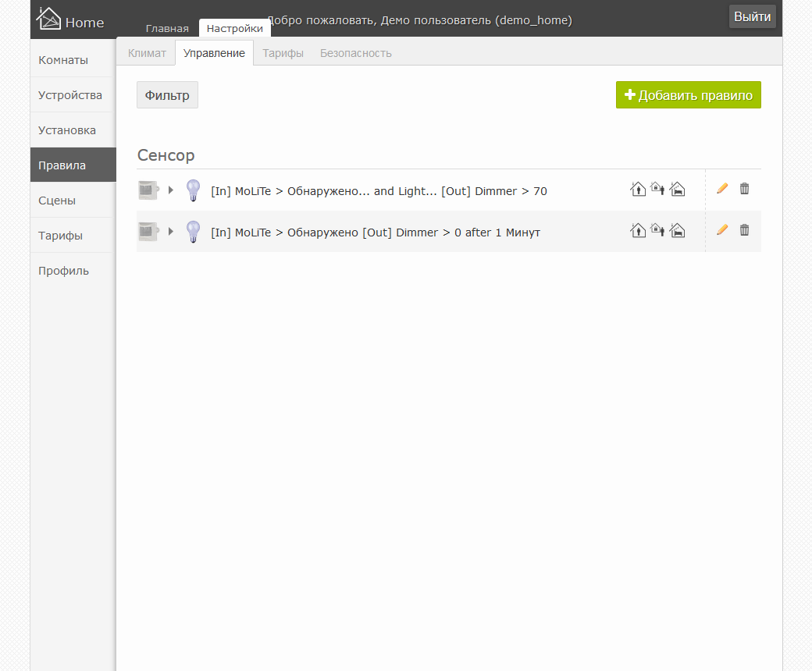812x671 pixels.
Task: Log out with the Выйти button
Action: click(753, 16)
